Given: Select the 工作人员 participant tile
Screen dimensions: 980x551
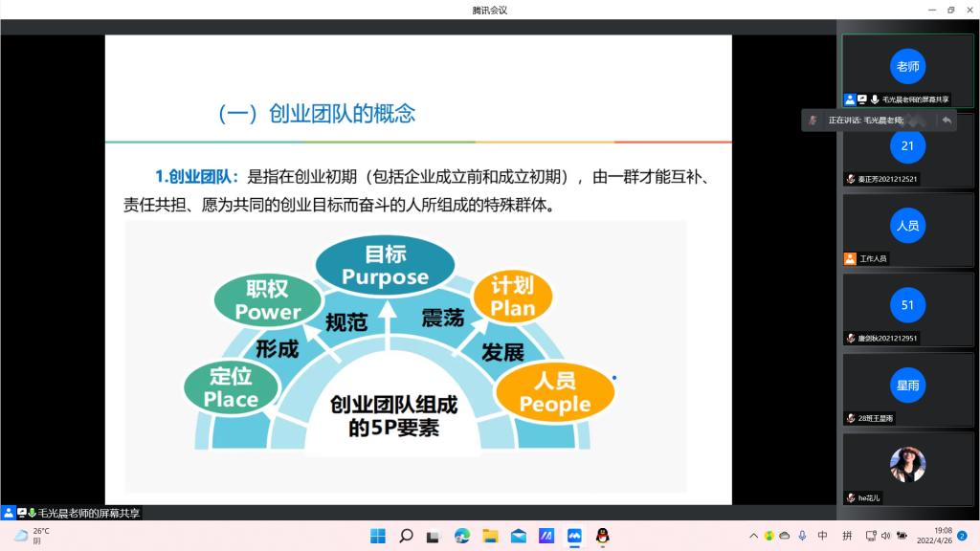Looking at the screenshot, I should click(x=907, y=230).
